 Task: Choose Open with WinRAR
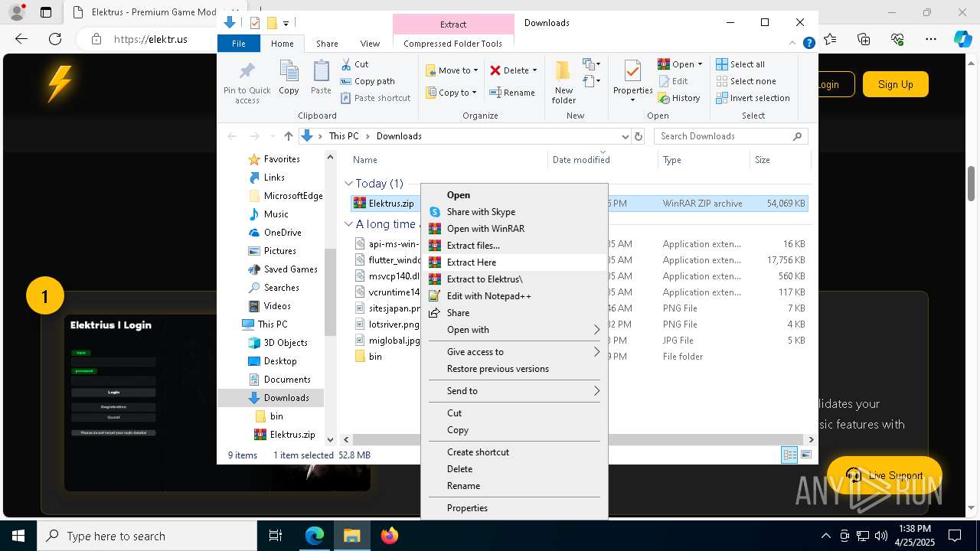click(514, 229)
